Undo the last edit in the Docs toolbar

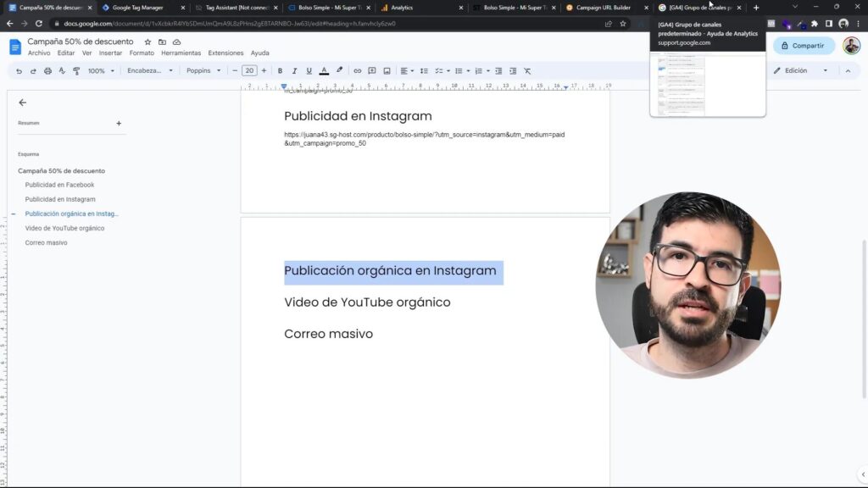19,71
